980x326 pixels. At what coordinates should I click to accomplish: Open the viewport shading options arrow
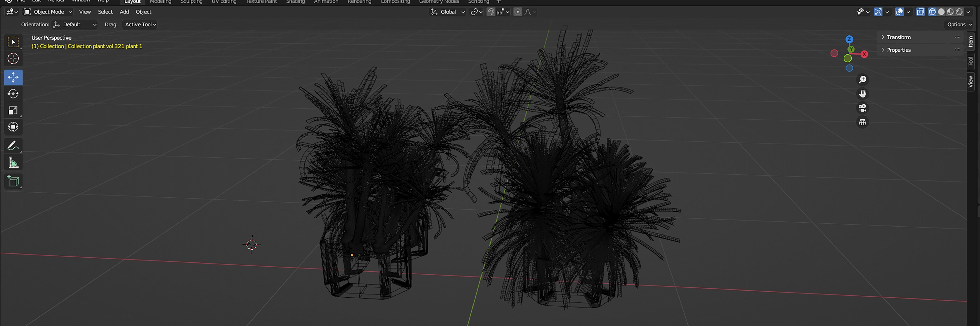tap(969, 12)
